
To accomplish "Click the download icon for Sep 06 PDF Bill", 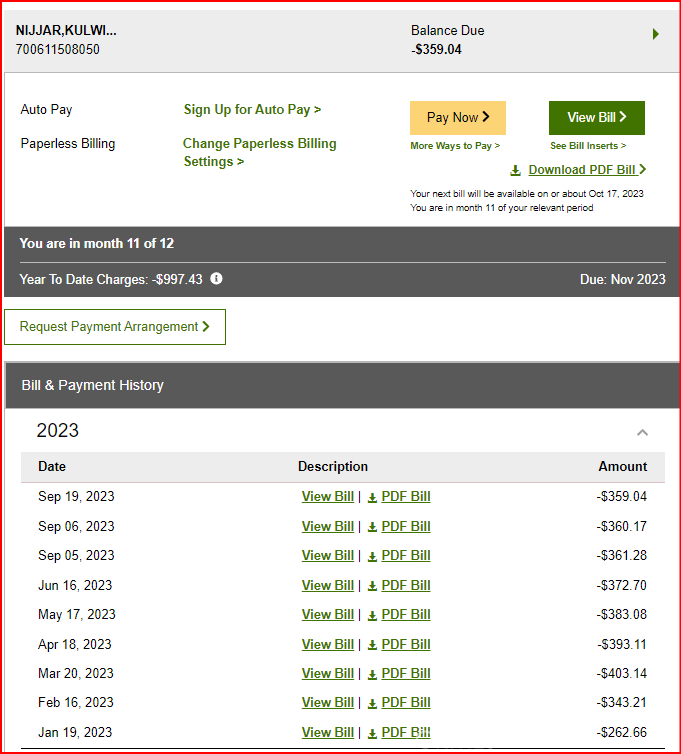I will tap(372, 527).
